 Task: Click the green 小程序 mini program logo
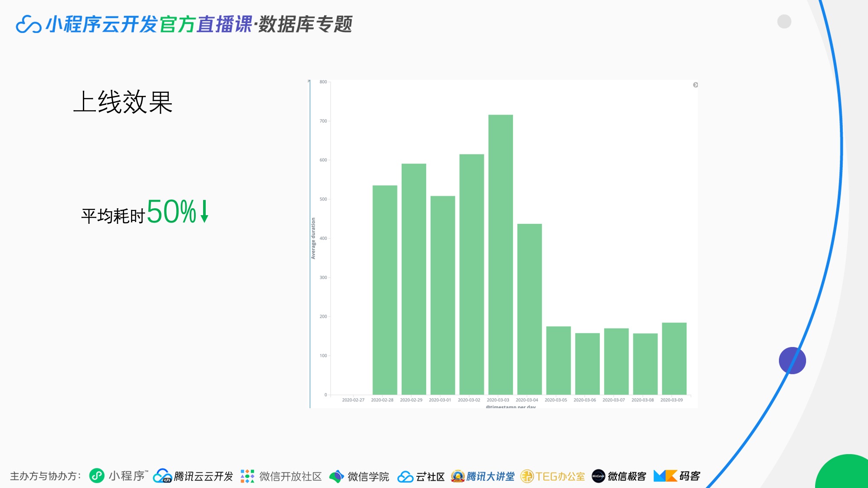[97, 475]
